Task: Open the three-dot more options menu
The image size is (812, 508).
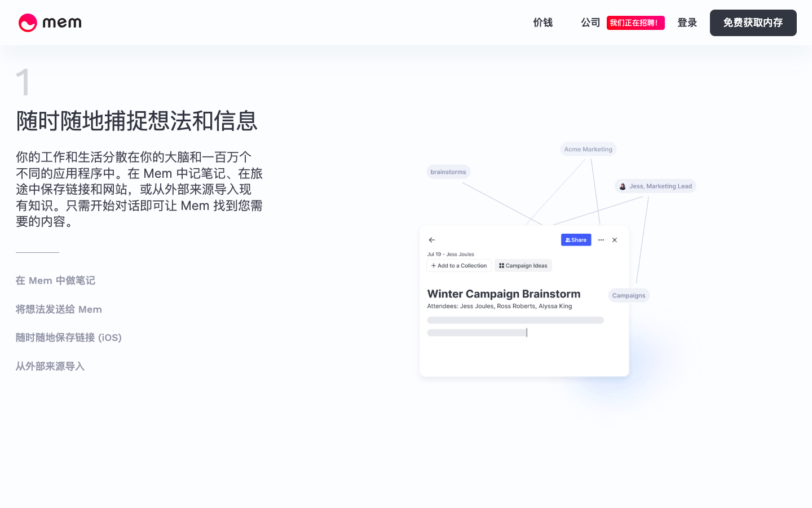Action: (601, 240)
